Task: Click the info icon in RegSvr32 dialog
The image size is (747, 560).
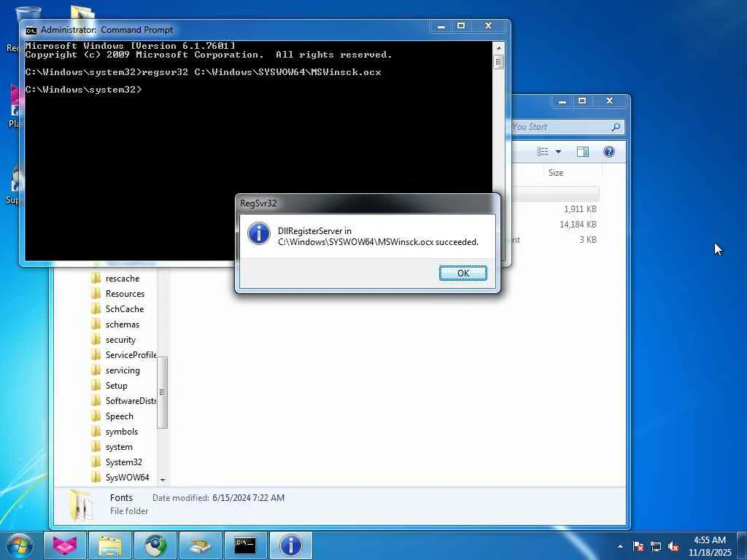Action: (x=259, y=234)
